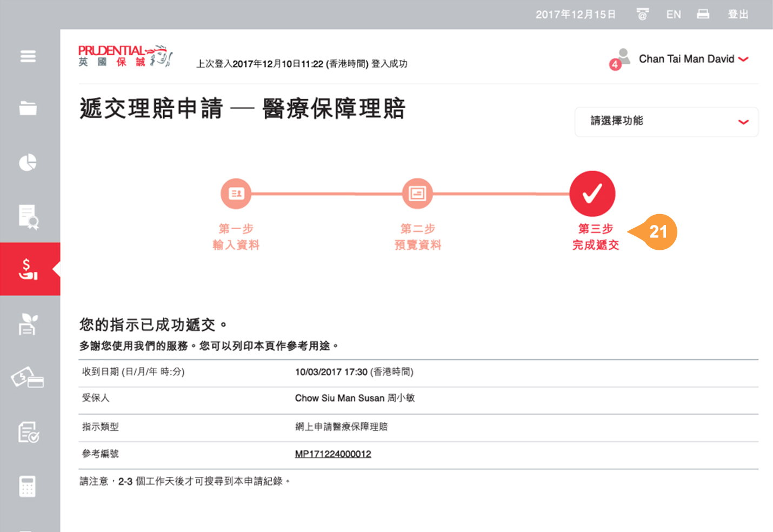Viewport: 773px width, 532px height.
Task: Expand the 請選擇功能 dropdown
Action: (666, 121)
